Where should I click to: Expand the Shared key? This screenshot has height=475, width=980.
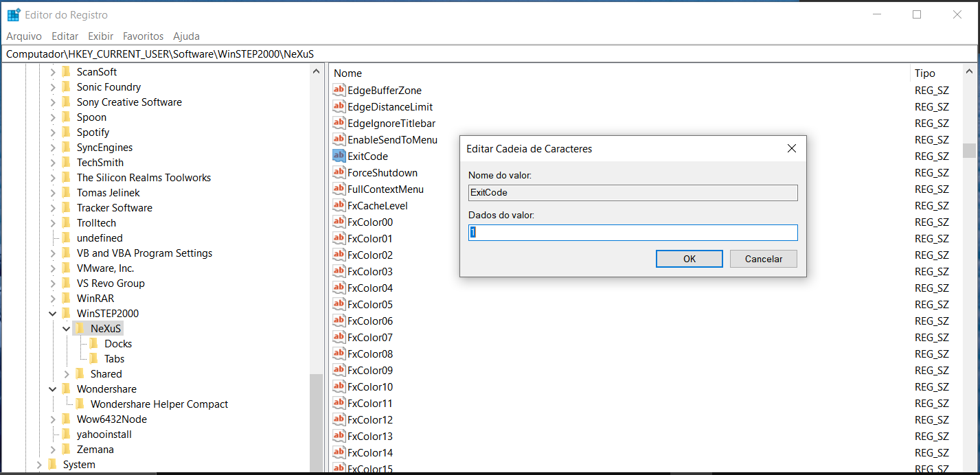[67, 374]
